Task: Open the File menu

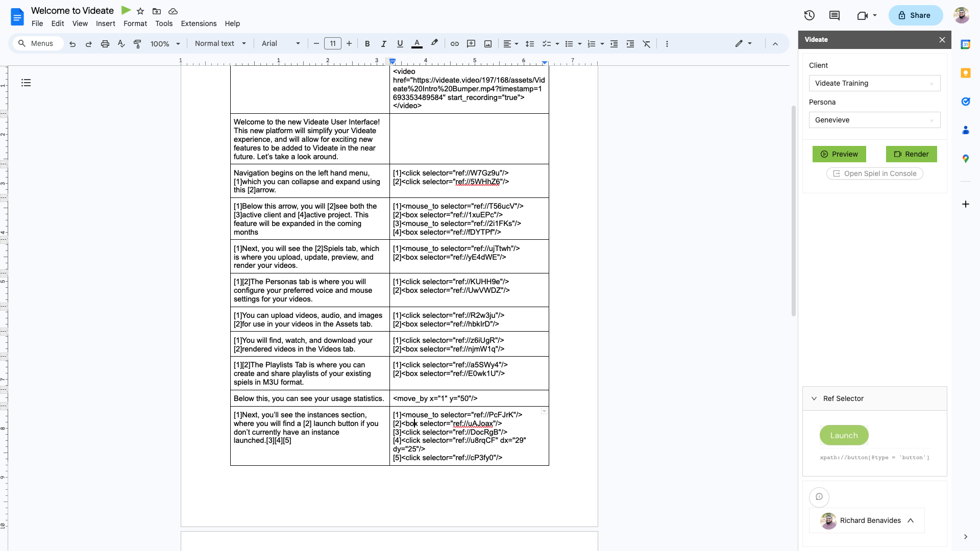Action: (x=37, y=23)
